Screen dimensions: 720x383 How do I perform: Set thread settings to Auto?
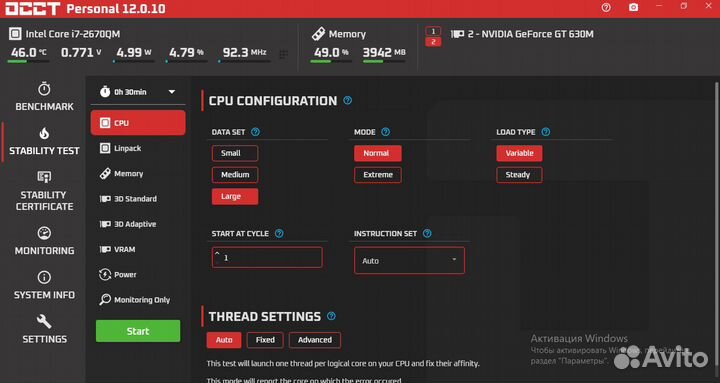pyautogui.click(x=224, y=340)
